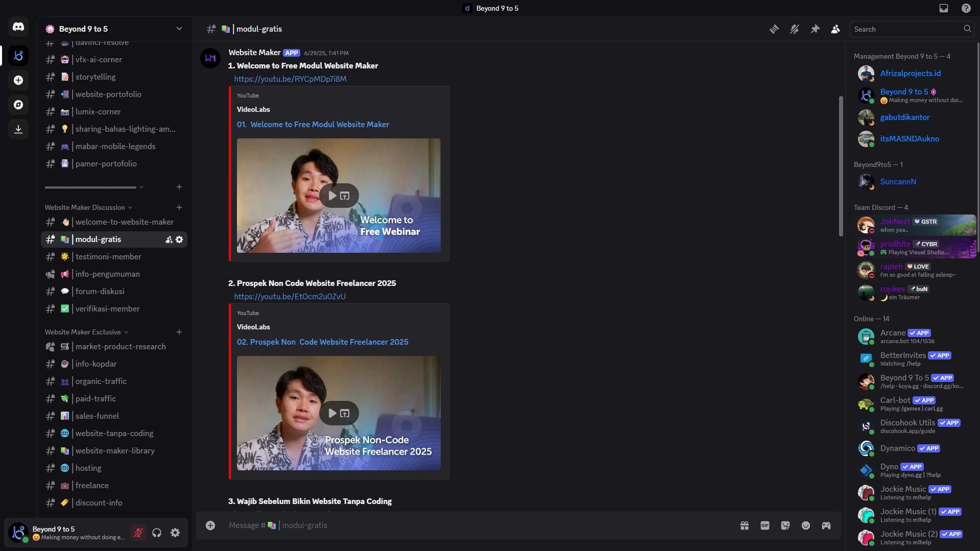980x551 pixels.
Task: Open the testimoni-member channel
Action: pyautogui.click(x=114, y=257)
